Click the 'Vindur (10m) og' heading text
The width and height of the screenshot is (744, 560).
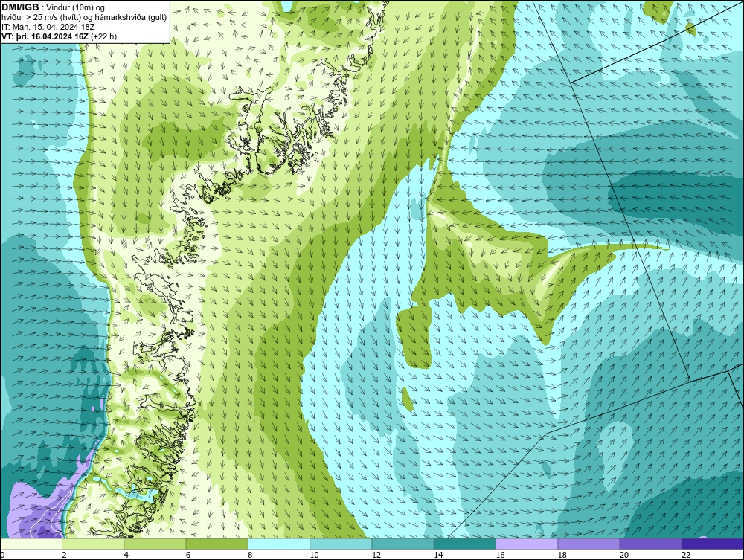pos(77,7)
